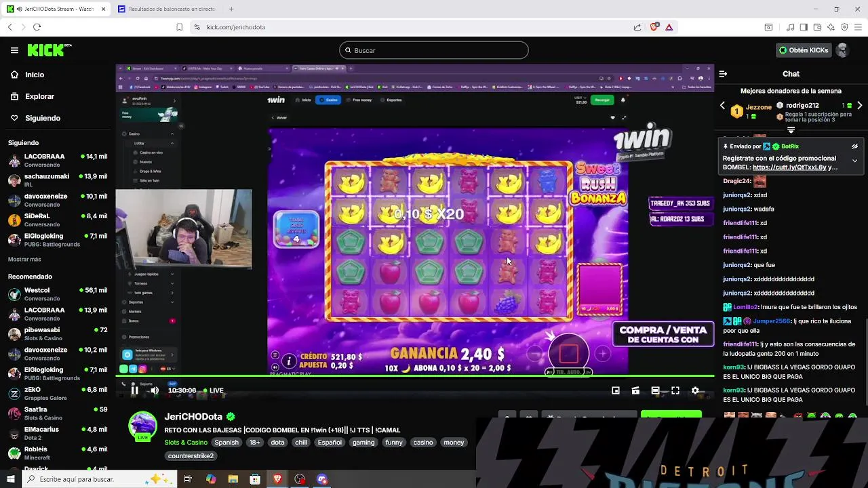
Task: Open the user profile avatar menu
Action: (843, 50)
